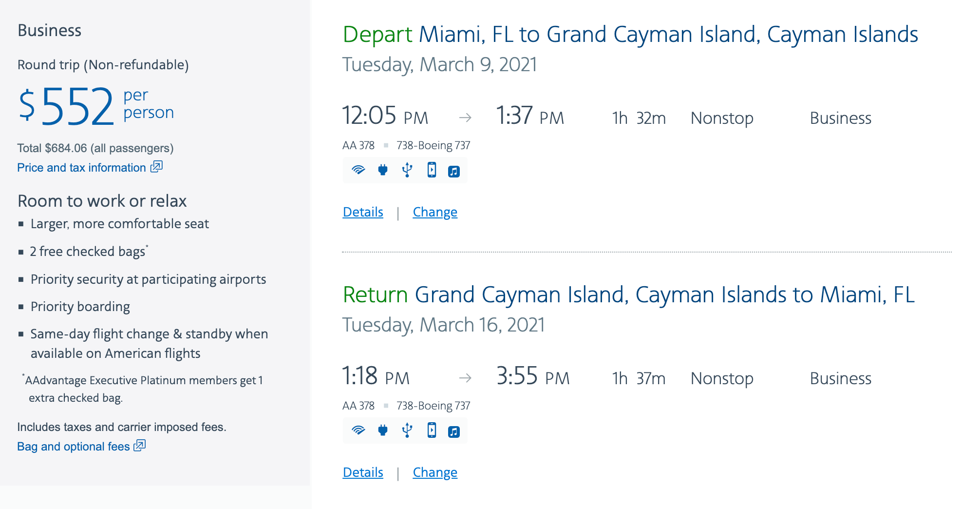Click the music icon on the departing flight
The height and width of the screenshot is (509, 980).
point(454,171)
